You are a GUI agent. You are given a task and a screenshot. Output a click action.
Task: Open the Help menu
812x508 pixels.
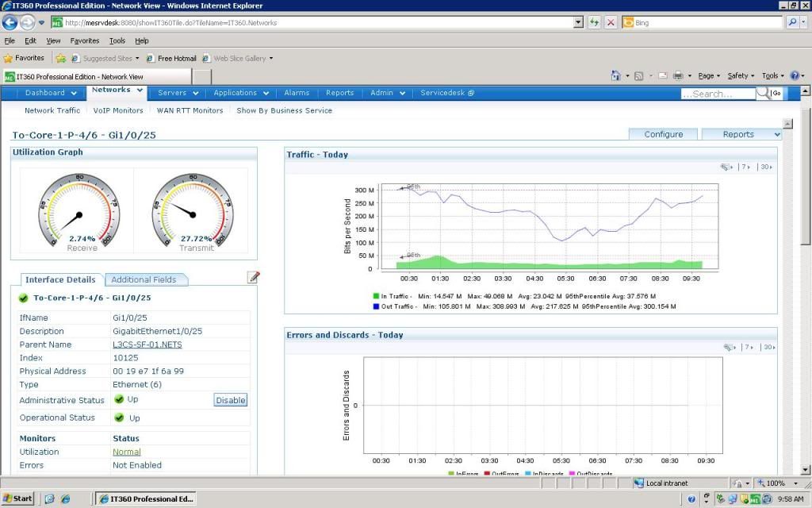(x=142, y=40)
